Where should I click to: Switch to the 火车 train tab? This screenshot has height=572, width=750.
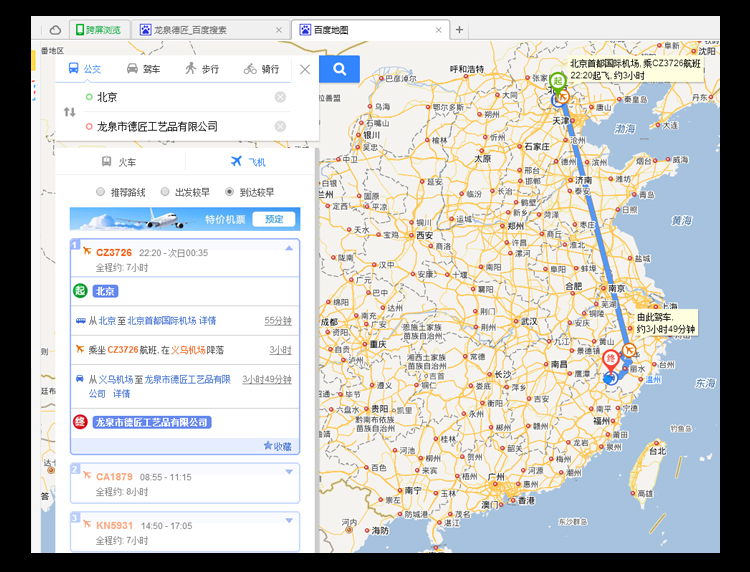(119, 162)
